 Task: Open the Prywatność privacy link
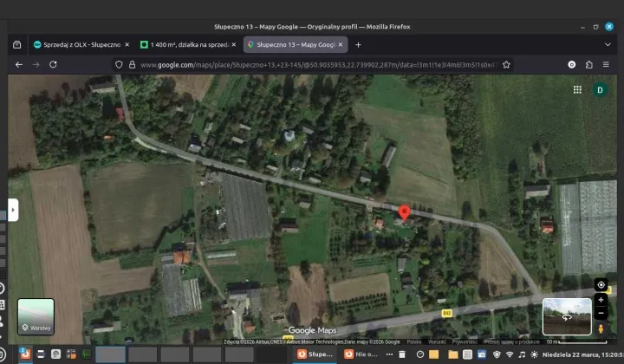(465, 341)
